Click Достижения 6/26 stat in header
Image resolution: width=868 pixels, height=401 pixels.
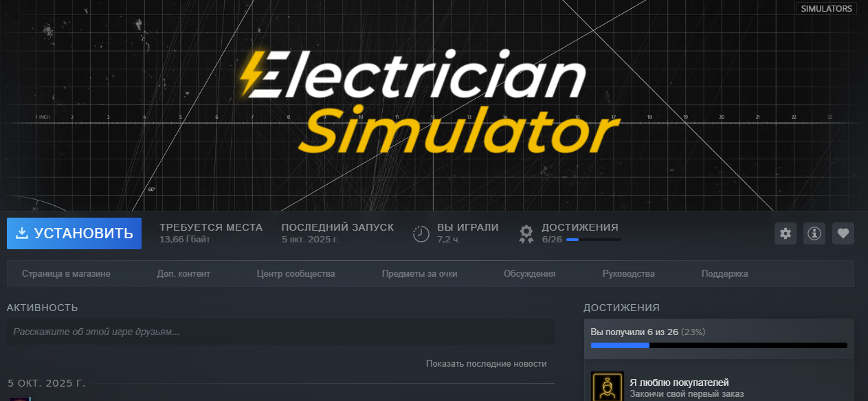[570, 233]
